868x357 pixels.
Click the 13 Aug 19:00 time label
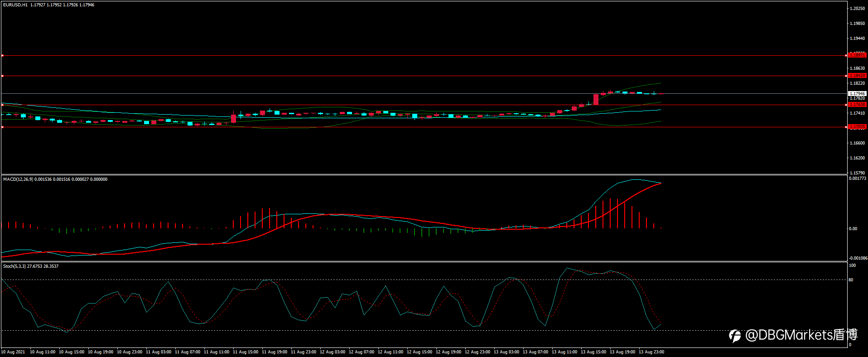[x=622, y=352]
